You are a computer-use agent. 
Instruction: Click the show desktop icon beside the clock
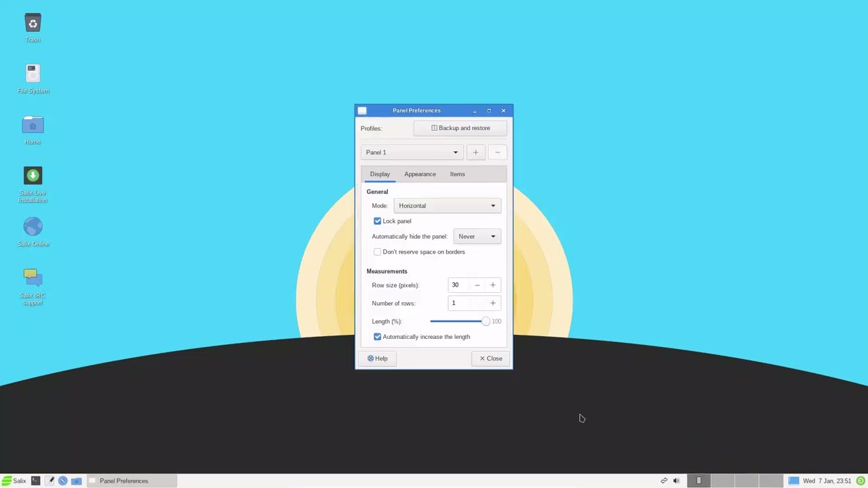click(793, 481)
